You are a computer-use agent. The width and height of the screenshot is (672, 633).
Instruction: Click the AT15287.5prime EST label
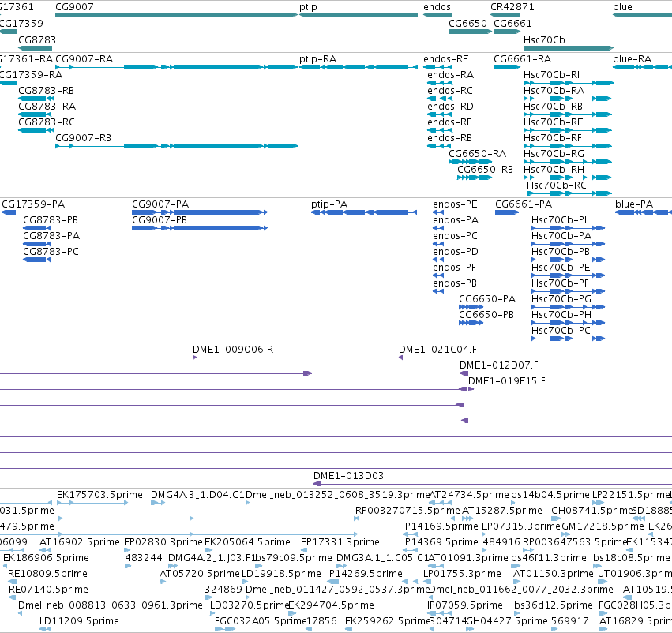pyautogui.click(x=502, y=511)
